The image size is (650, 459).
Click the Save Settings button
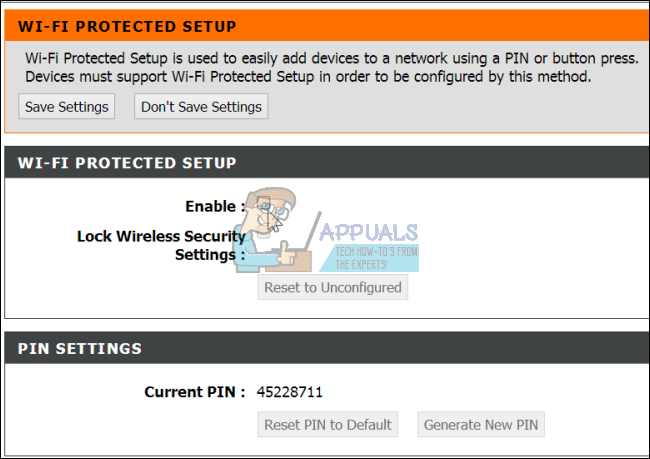[65, 107]
